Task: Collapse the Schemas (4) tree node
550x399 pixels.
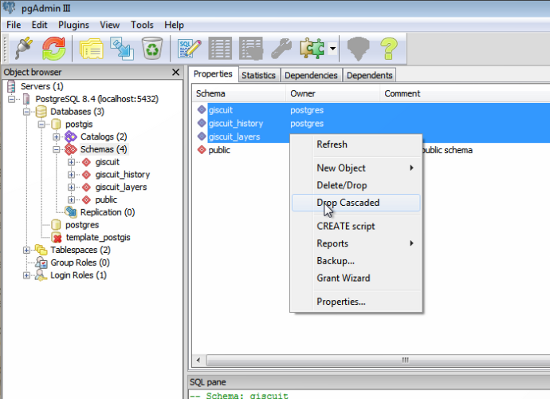Action: [x=56, y=149]
